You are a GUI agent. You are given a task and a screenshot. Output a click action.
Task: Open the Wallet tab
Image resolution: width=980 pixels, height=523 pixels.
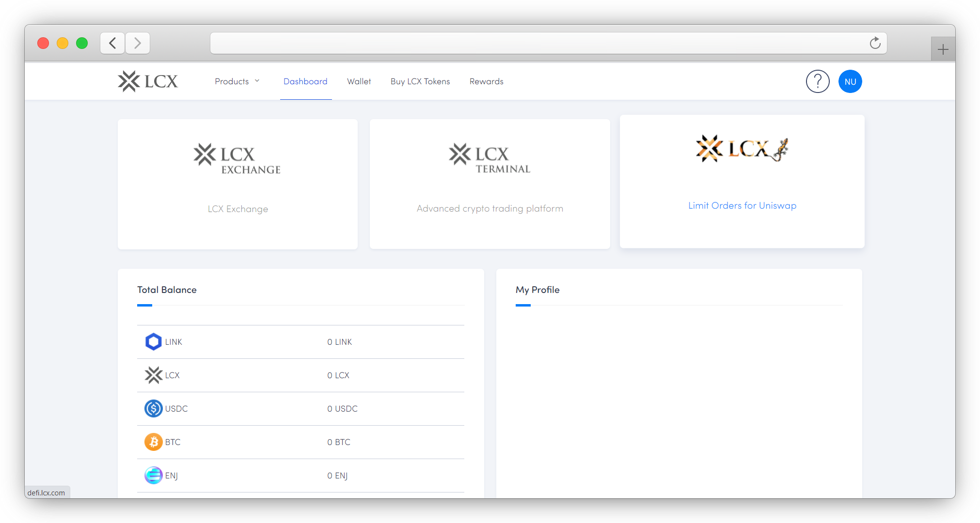pyautogui.click(x=359, y=81)
